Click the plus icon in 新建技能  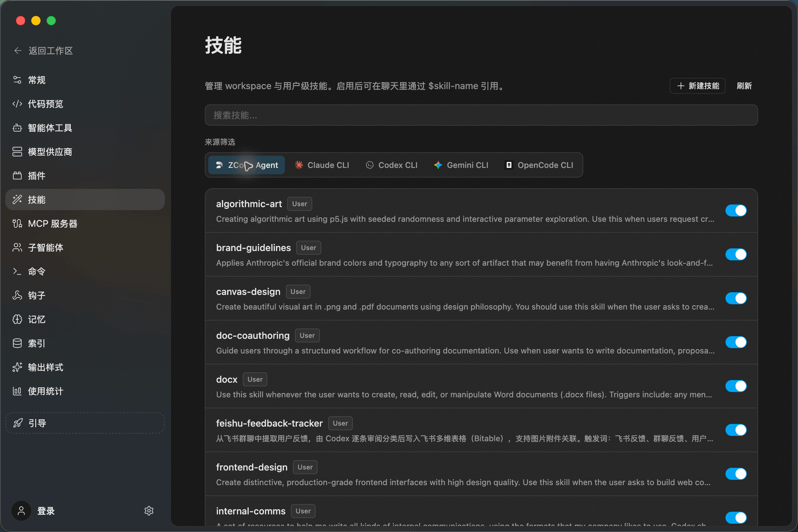[x=681, y=86]
